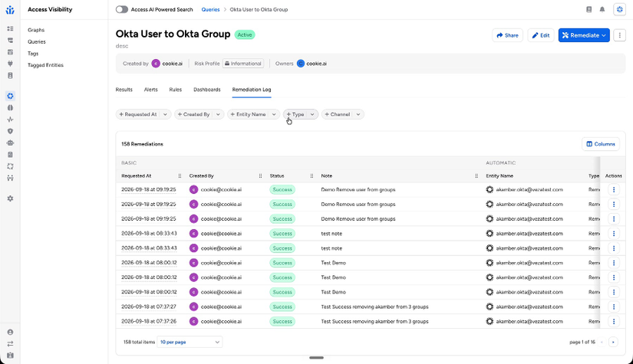Click the drag handle on the Requested At column

click(x=180, y=175)
